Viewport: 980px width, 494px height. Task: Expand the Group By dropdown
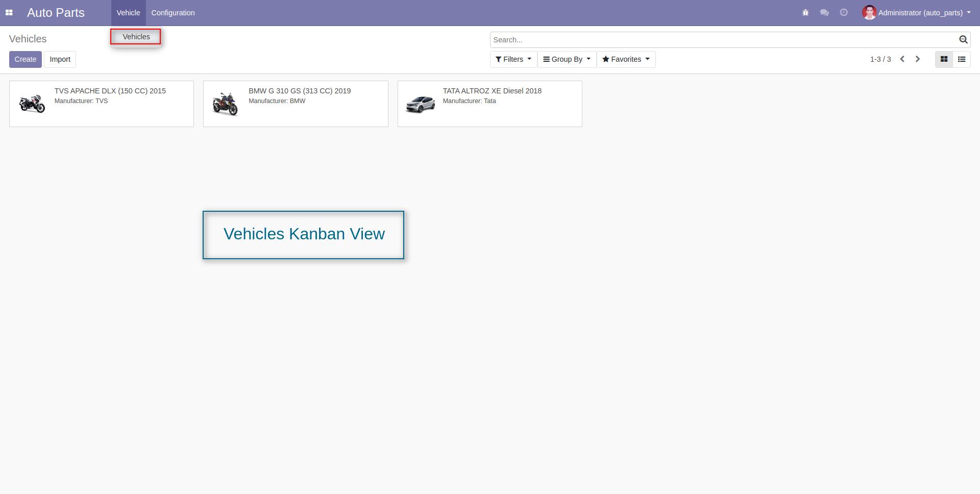tap(567, 59)
